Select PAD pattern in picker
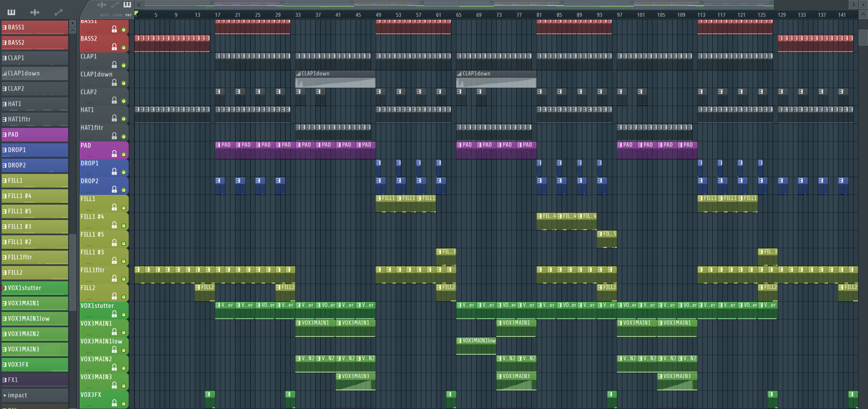The image size is (868, 409). coord(35,135)
